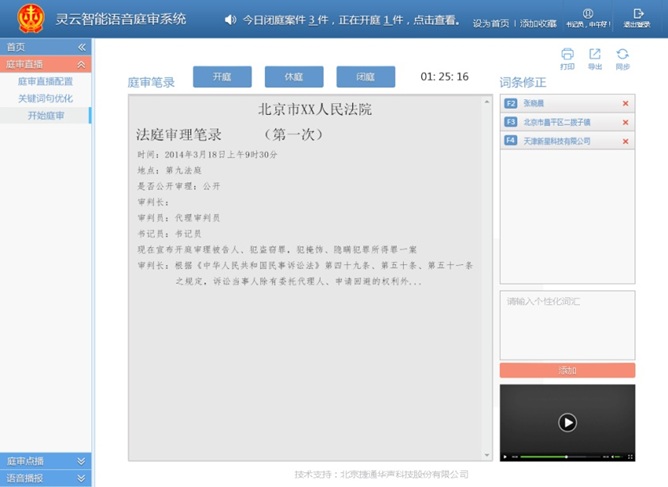668x487 pixels.
Task: Click the vocabulary input text box
Action: coord(567,324)
